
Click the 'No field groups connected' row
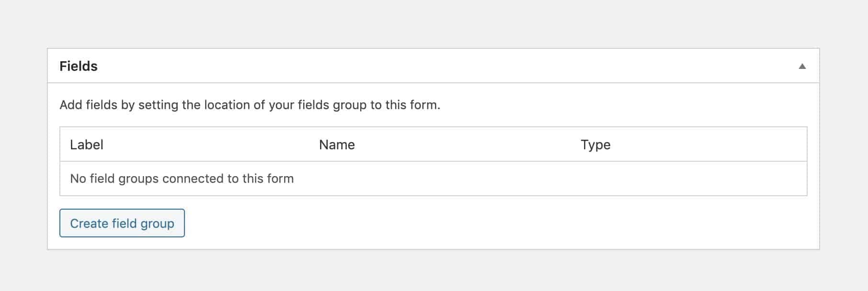pos(182,179)
